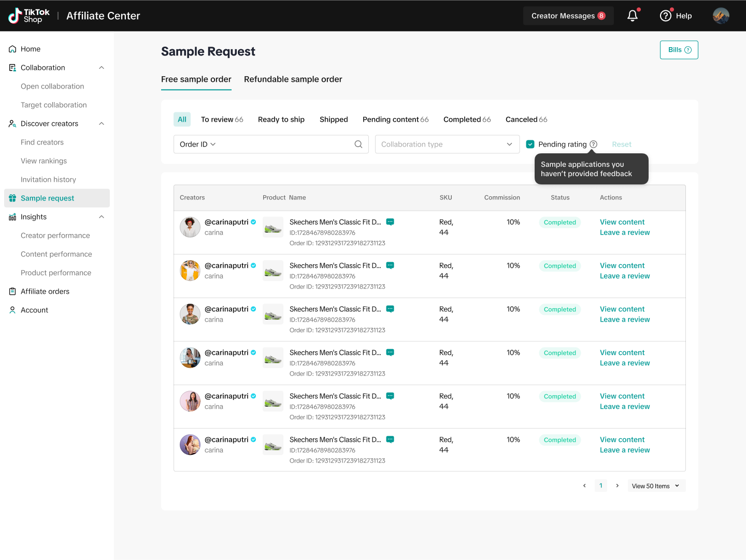Open the View 50 Items dropdown

656,486
